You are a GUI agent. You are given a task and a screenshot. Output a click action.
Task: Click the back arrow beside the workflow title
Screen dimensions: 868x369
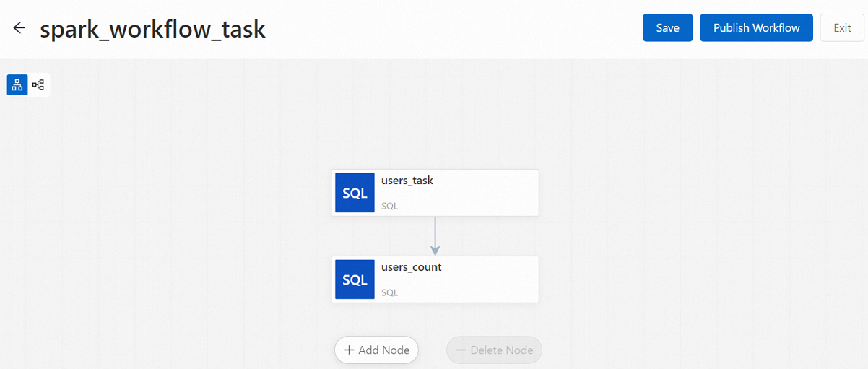click(x=19, y=28)
